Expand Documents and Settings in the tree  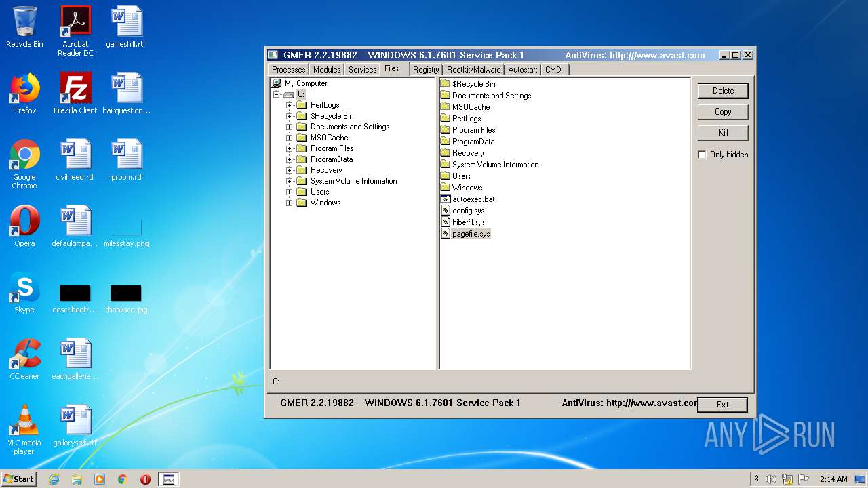(289, 127)
